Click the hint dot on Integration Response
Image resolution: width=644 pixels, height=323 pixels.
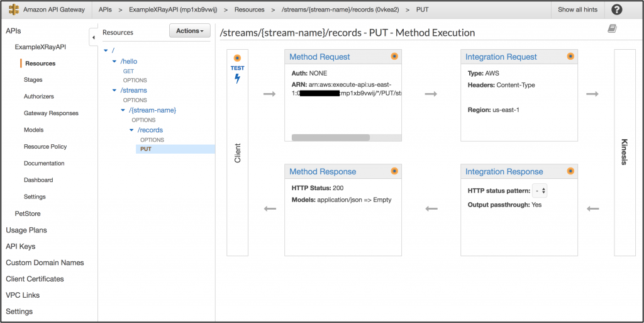[570, 171]
